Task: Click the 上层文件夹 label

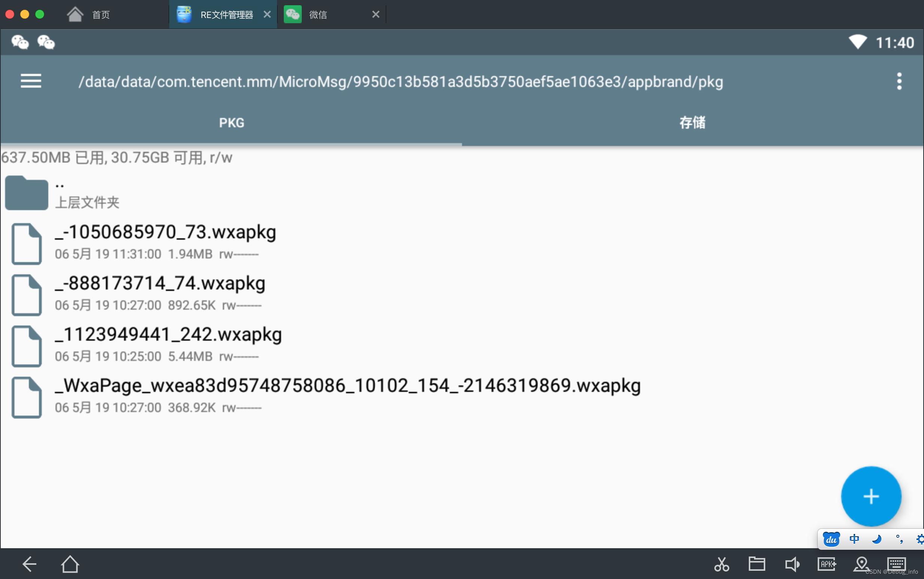Action: click(87, 203)
